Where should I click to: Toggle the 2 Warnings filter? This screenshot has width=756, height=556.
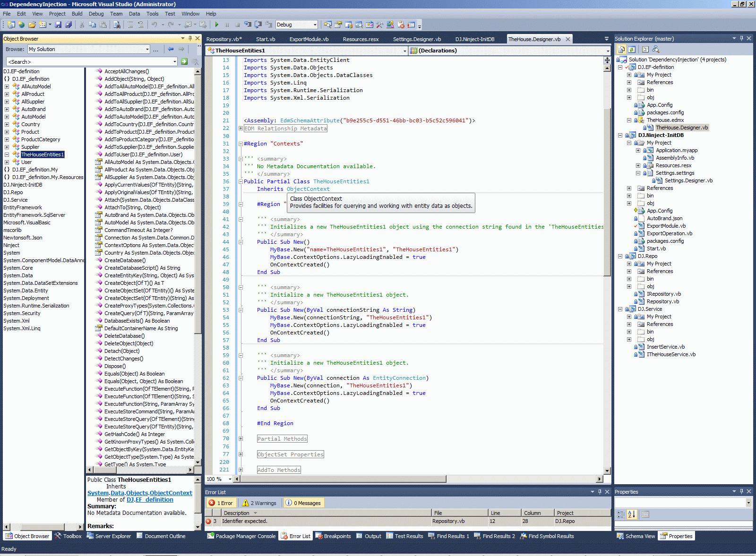[x=259, y=503]
